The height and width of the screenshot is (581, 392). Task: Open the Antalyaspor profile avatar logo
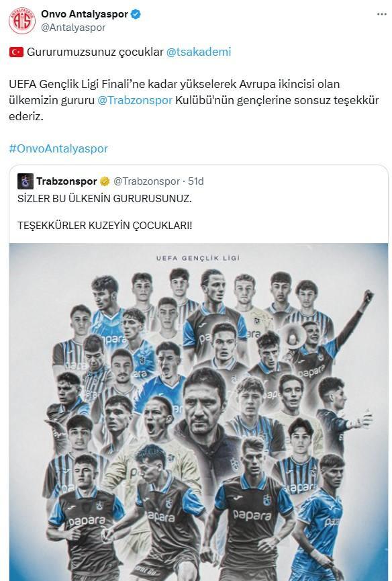point(22,21)
